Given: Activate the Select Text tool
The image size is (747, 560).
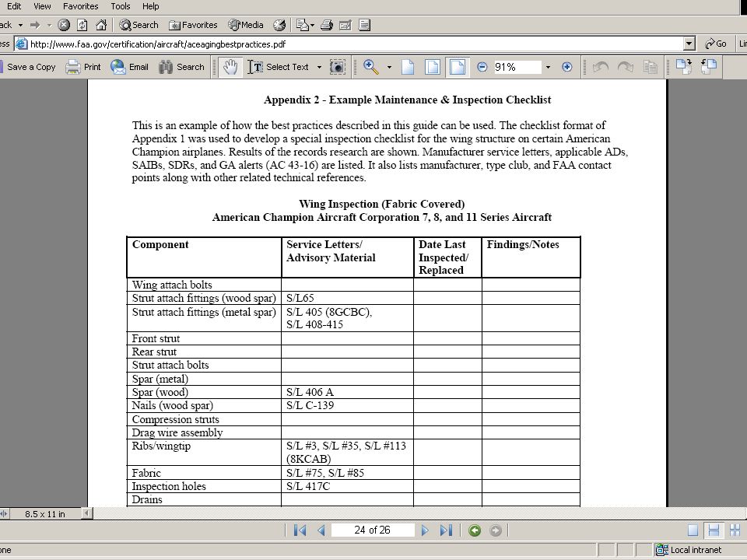Looking at the screenshot, I should pyautogui.click(x=279, y=67).
